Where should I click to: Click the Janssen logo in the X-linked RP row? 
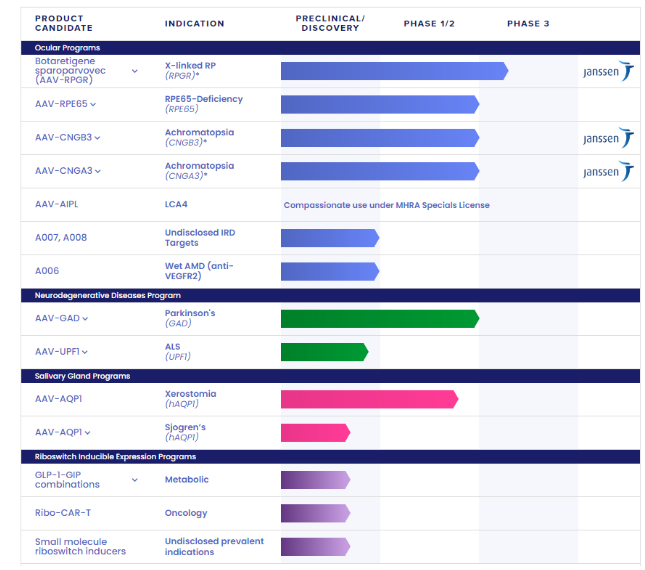[x=607, y=71]
